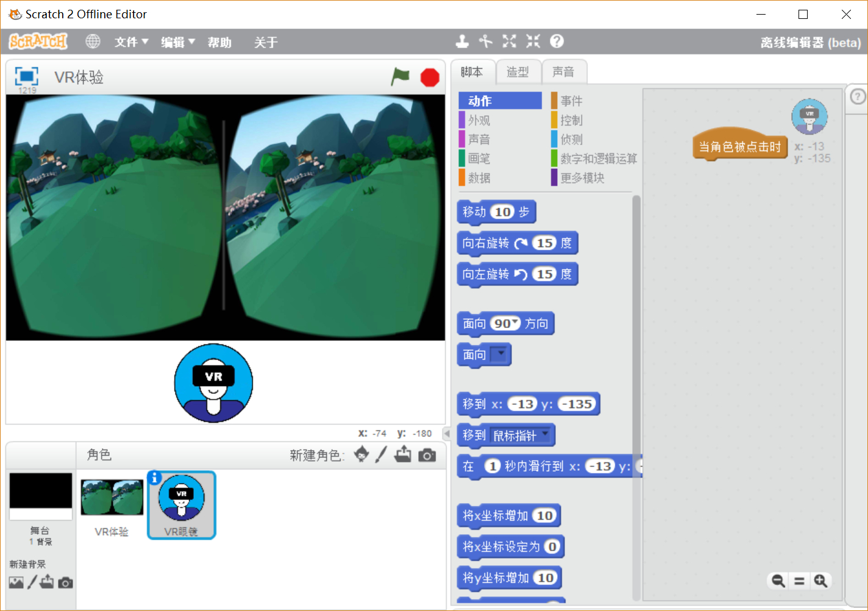
Task: Open the help panel question mark on right edge
Action: [858, 96]
